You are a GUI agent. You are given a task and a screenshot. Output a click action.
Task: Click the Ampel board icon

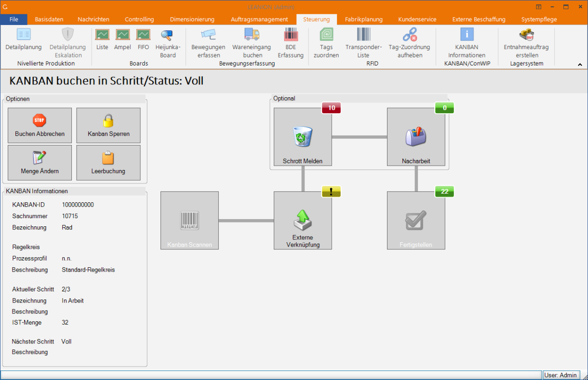[122, 35]
